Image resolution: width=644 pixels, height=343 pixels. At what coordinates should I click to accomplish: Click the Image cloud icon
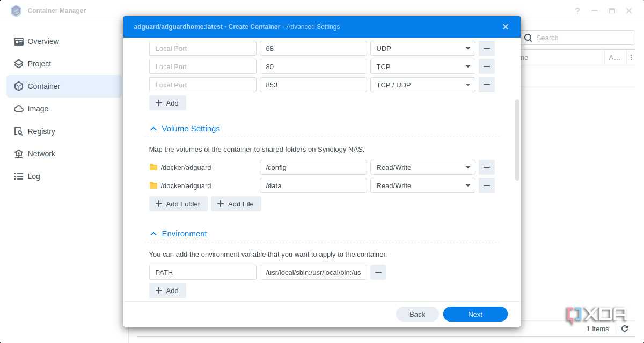(19, 109)
